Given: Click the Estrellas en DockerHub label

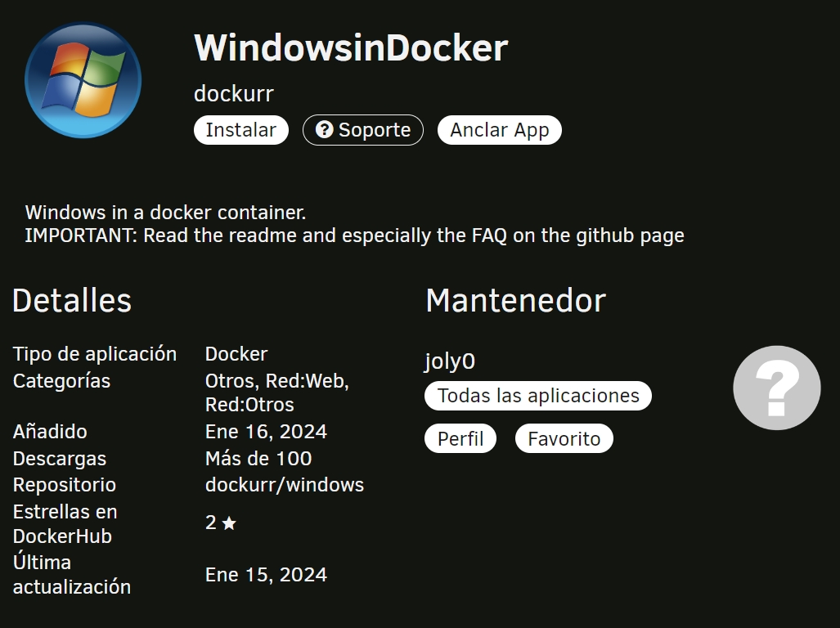Looking at the screenshot, I should click(65, 523).
